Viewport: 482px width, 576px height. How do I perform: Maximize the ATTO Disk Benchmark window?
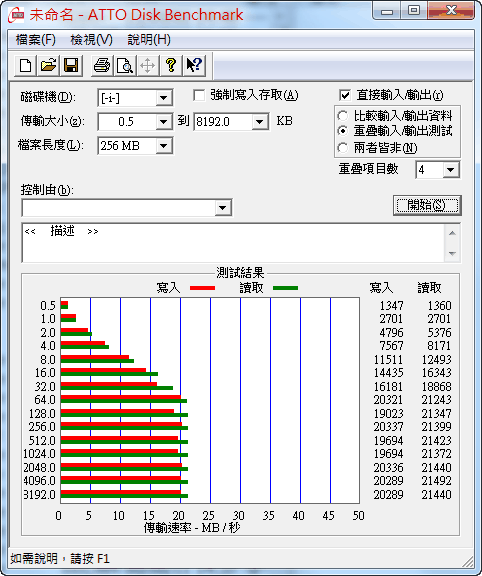click(414, 10)
